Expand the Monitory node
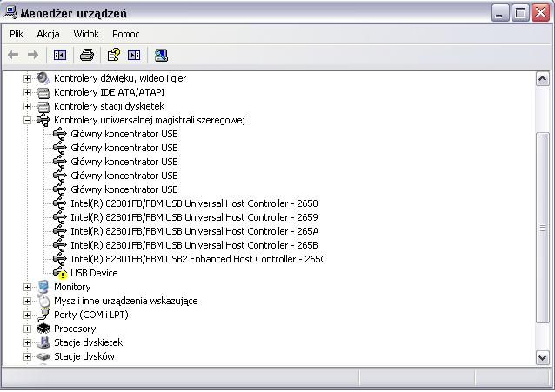Viewport: 555px width, 392px height. pyautogui.click(x=27, y=287)
